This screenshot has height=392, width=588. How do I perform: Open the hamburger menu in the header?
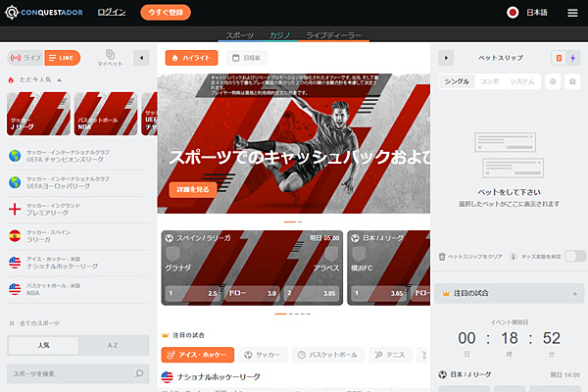pos(572,13)
